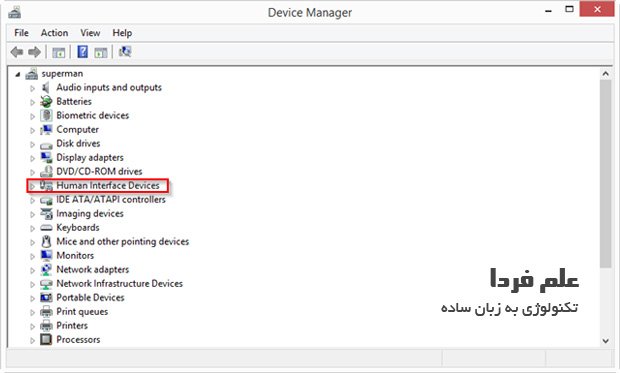The height and width of the screenshot is (373, 620).
Task: Click the scrollbar down arrow
Action: (x=605, y=340)
